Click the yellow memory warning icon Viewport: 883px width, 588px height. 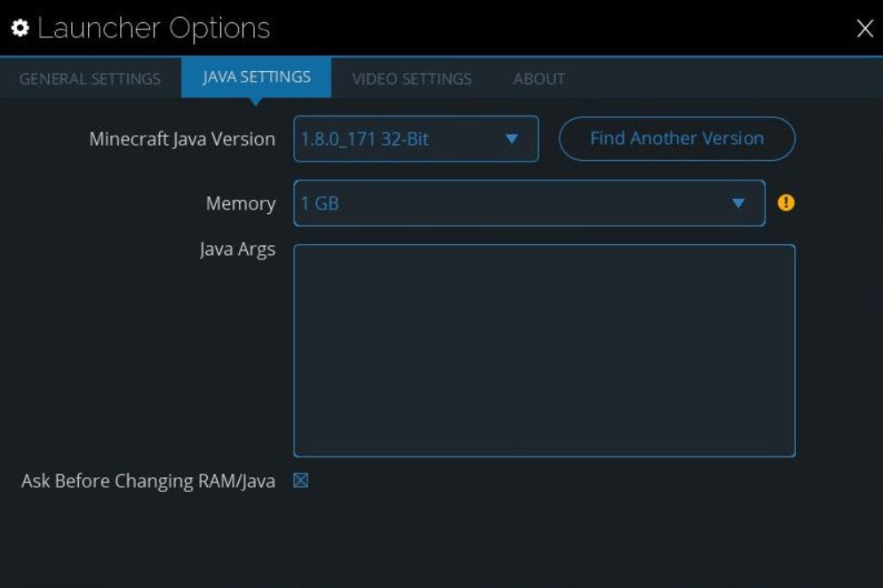tap(786, 203)
